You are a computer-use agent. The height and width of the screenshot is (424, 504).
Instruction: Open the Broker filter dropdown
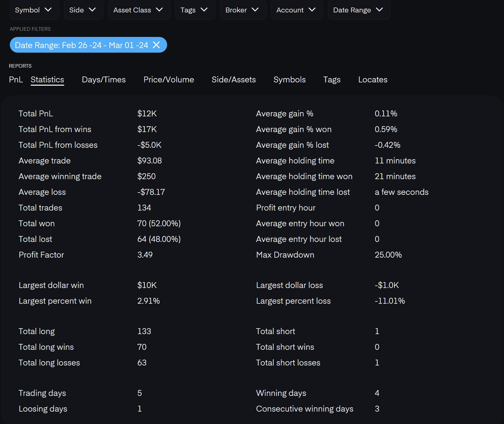tap(242, 10)
